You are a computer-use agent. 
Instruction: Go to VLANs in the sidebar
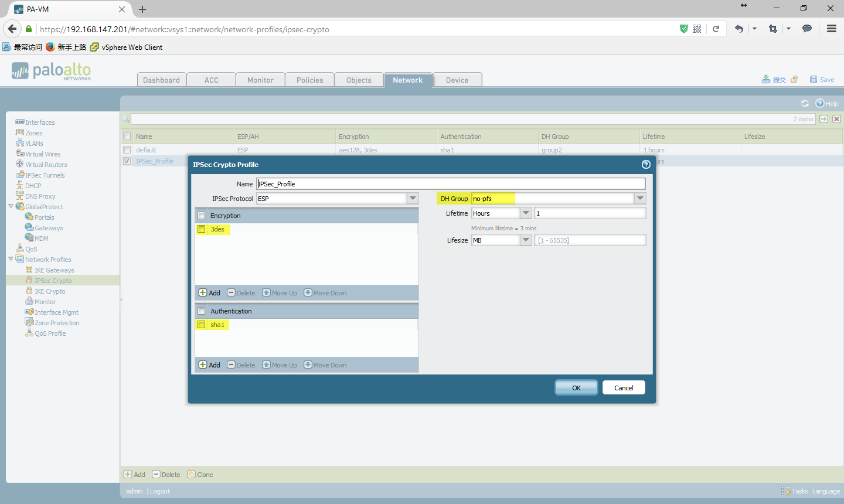(34, 144)
